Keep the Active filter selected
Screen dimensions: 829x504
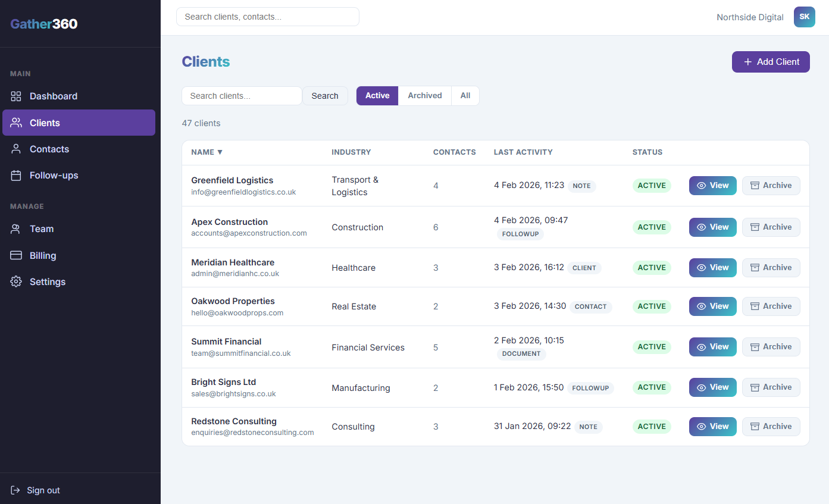pyautogui.click(x=377, y=96)
